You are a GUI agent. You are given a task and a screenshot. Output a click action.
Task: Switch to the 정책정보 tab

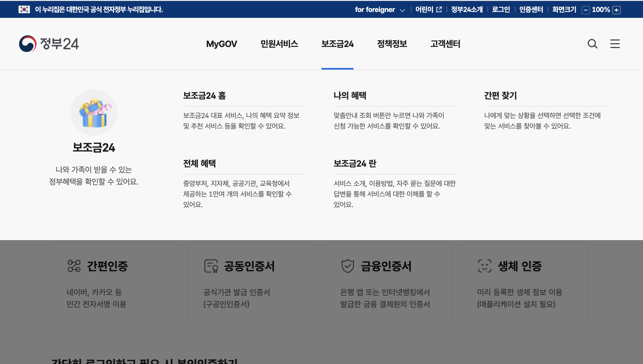(392, 44)
